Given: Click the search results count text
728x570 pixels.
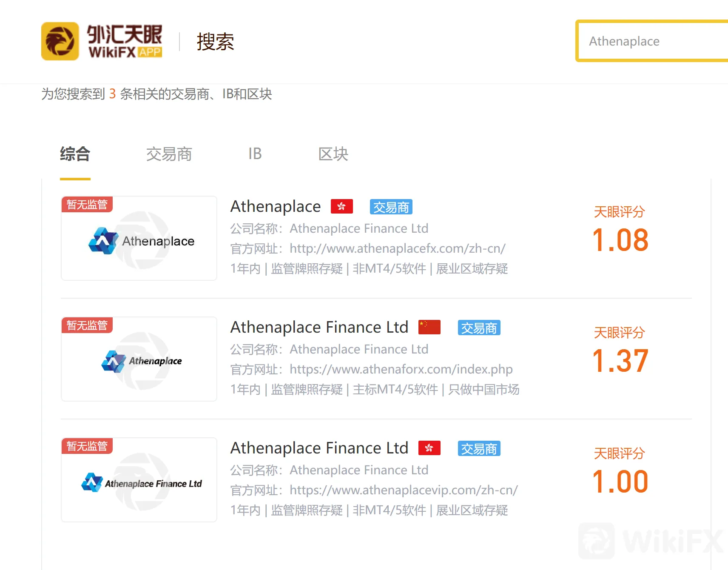Looking at the screenshot, I should [x=156, y=94].
